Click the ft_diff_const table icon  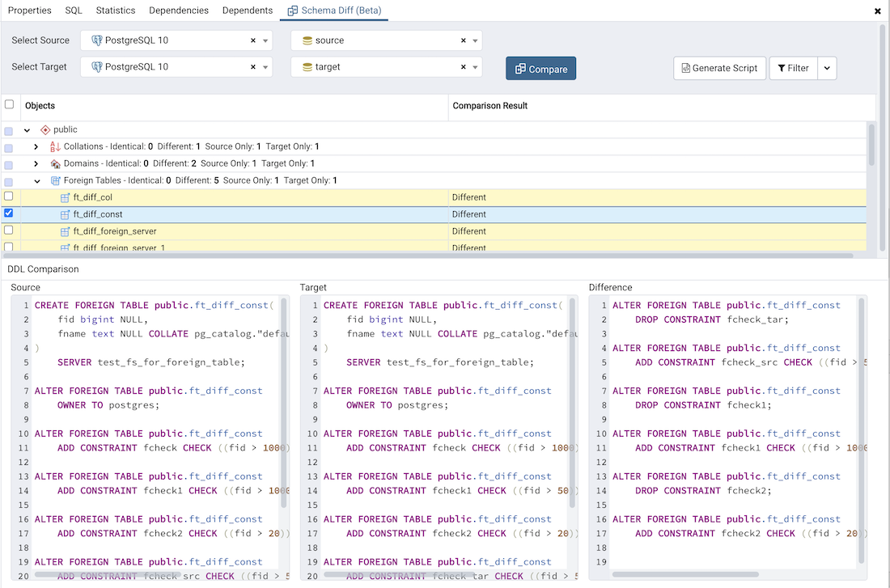click(66, 214)
